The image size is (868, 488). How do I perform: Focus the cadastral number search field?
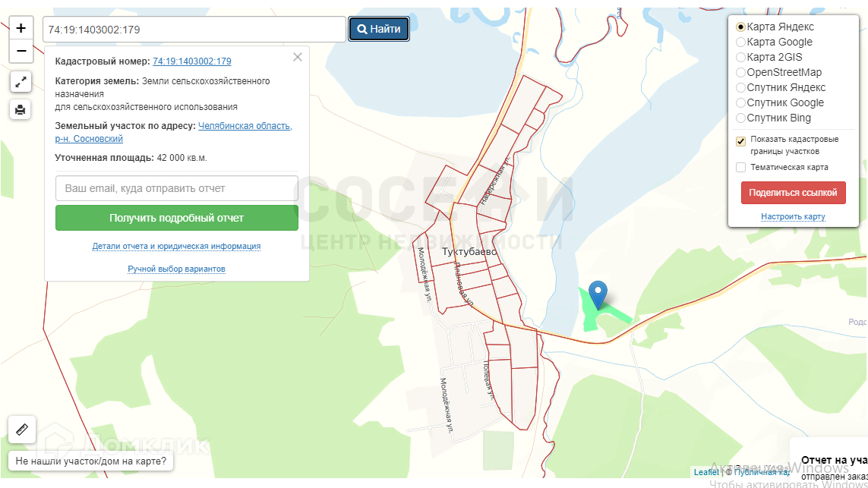(x=194, y=30)
